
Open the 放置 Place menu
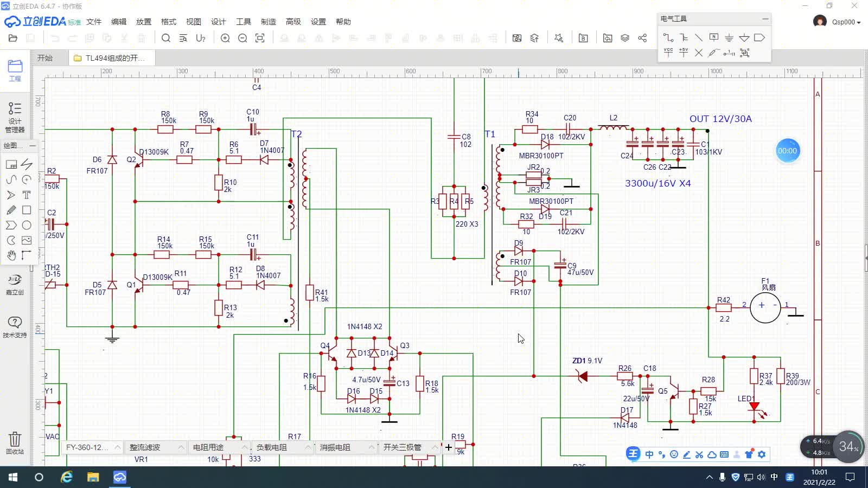[x=144, y=22]
